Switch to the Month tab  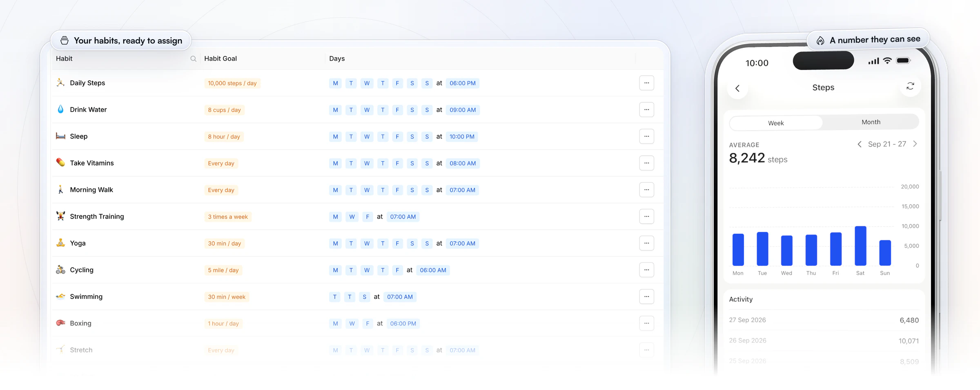pyautogui.click(x=871, y=122)
